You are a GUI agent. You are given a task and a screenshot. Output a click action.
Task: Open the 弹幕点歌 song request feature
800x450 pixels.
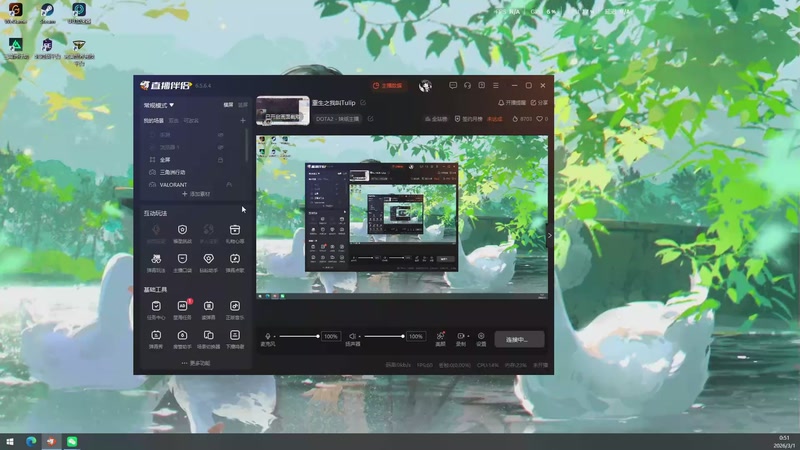pos(235,263)
